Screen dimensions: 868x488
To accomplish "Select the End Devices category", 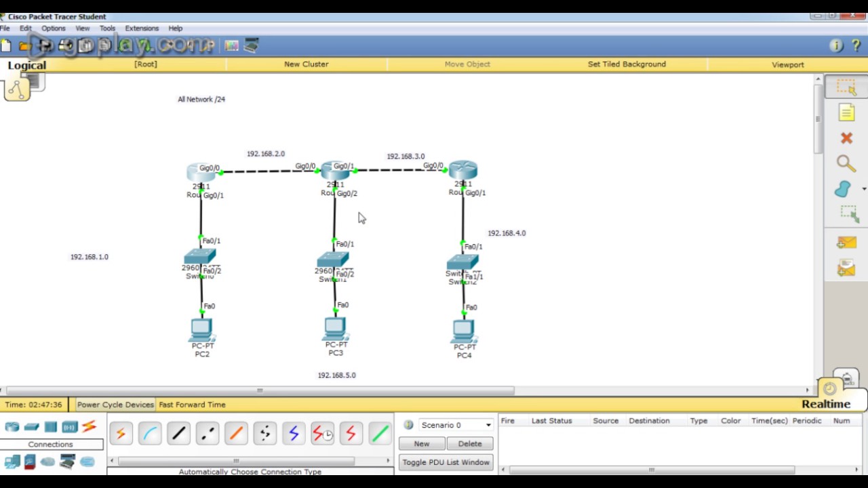I will tap(12, 462).
